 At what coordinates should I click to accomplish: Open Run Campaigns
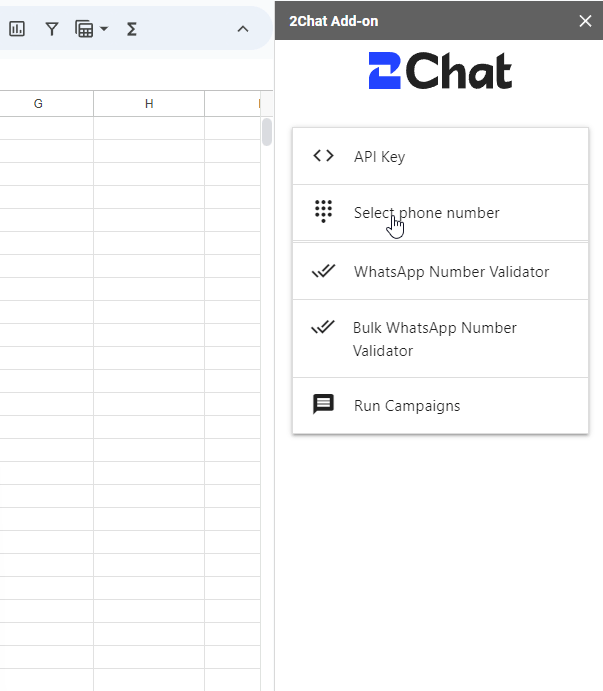[x=440, y=406]
